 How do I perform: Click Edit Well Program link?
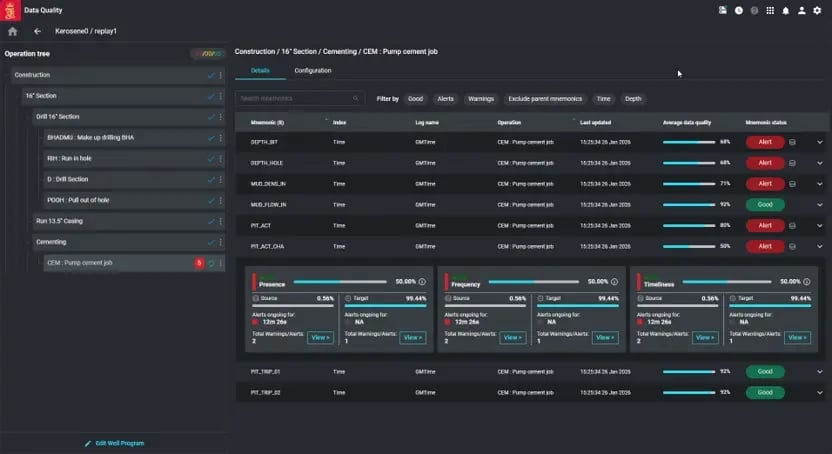(120, 443)
